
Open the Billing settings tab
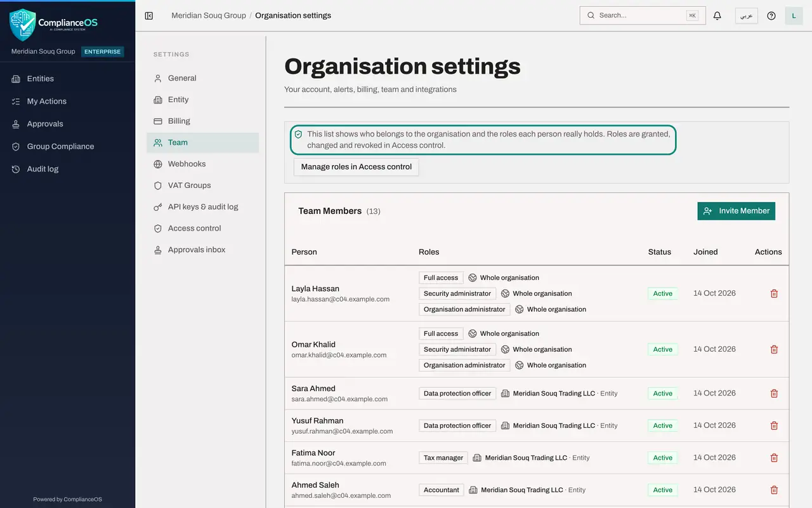[x=202, y=121]
